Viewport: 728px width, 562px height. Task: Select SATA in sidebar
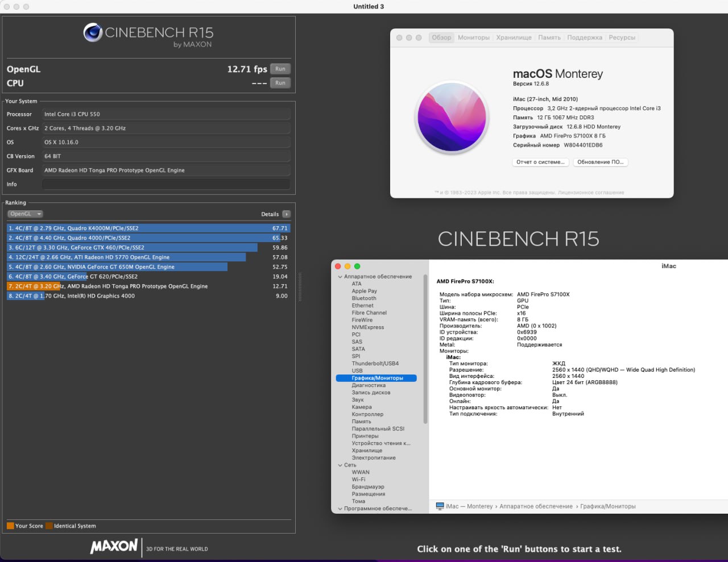click(358, 349)
